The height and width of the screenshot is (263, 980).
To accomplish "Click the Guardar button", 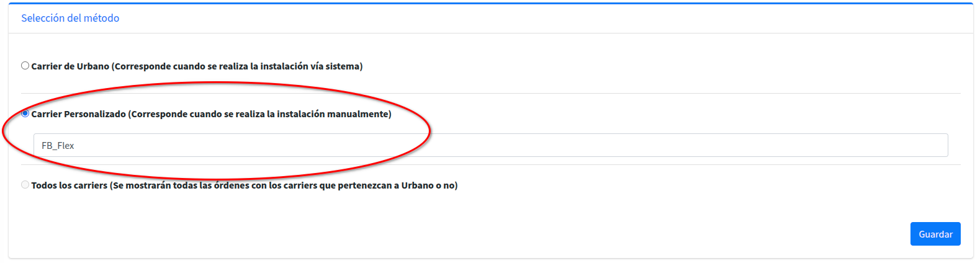I will pos(935,234).
